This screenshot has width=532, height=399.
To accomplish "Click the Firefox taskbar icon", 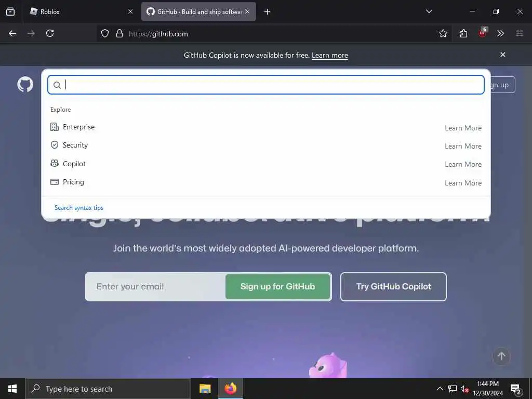I will click(231, 389).
